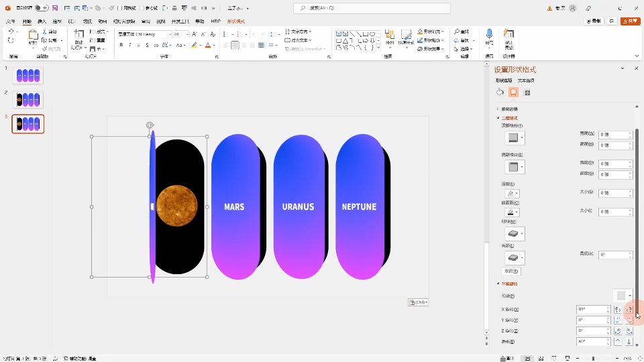Select the Fill & Line paint bucket icon

(x=500, y=93)
